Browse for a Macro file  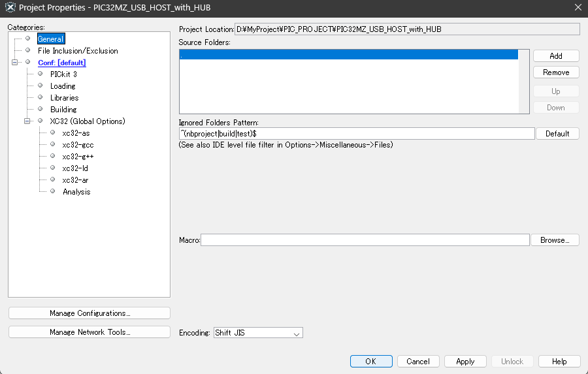(x=555, y=240)
